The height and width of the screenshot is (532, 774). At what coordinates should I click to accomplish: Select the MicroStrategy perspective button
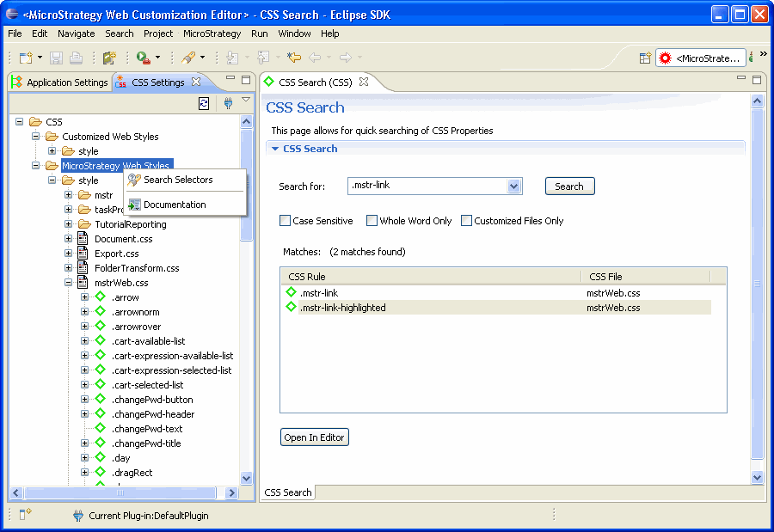point(700,58)
